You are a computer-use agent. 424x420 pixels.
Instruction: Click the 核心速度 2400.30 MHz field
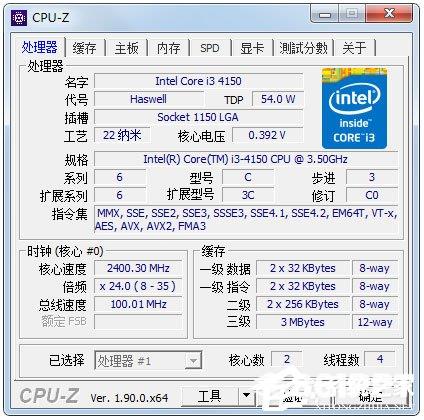[138, 268]
